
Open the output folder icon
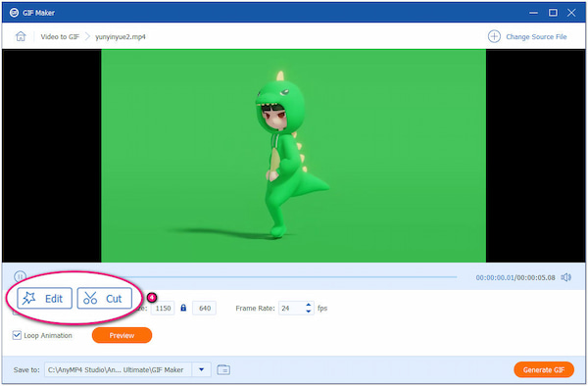pos(223,369)
